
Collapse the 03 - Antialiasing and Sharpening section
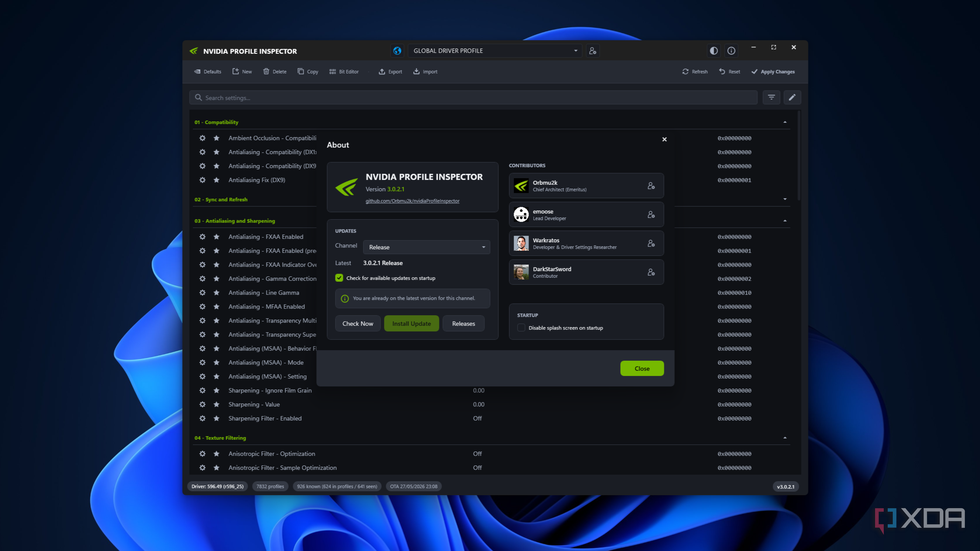pos(785,221)
